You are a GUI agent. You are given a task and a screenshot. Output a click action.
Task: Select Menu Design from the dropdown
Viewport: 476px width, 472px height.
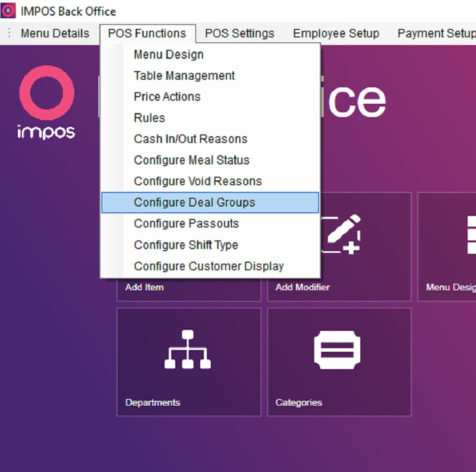[169, 54]
